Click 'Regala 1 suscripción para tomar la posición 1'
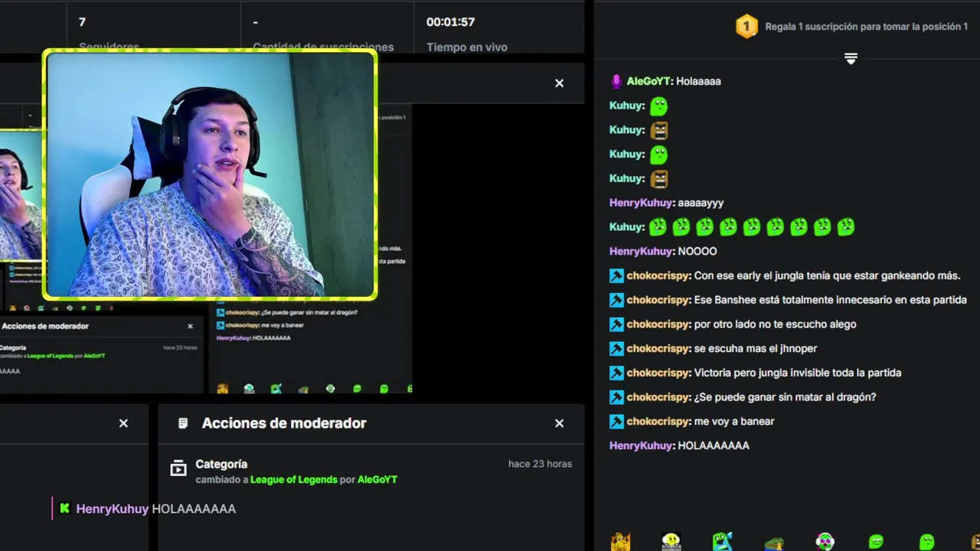Image resolution: width=980 pixels, height=551 pixels. (x=867, y=27)
